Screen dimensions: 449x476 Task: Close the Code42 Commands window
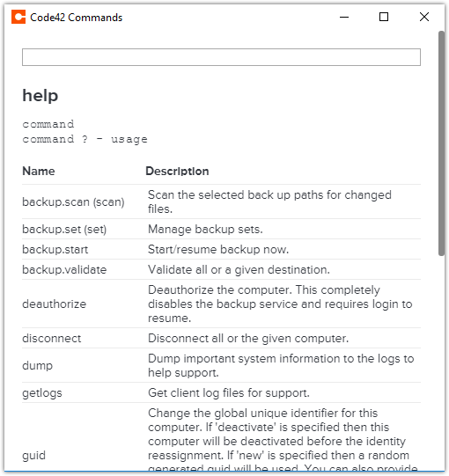click(424, 17)
